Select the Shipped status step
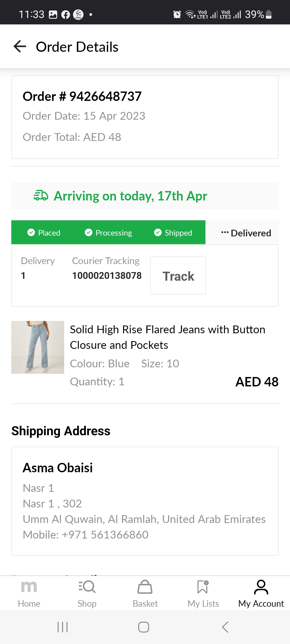The height and width of the screenshot is (644, 290). click(x=173, y=233)
